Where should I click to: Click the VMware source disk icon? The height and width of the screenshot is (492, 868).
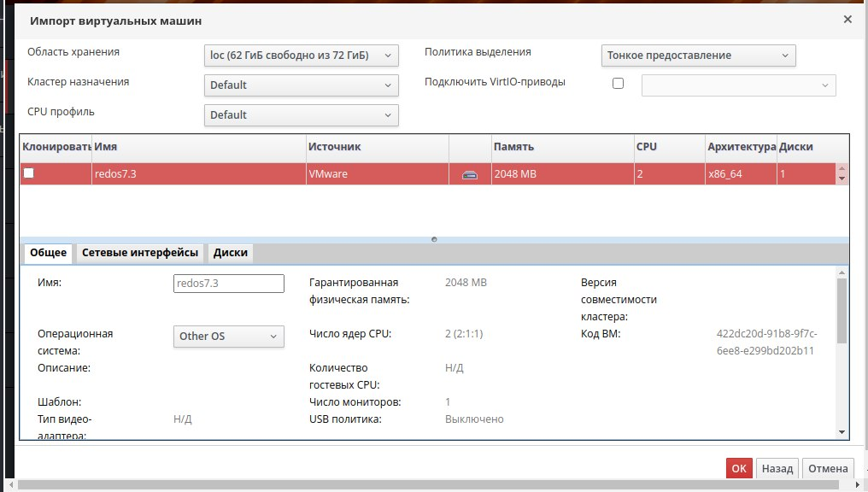[x=469, y=175]
